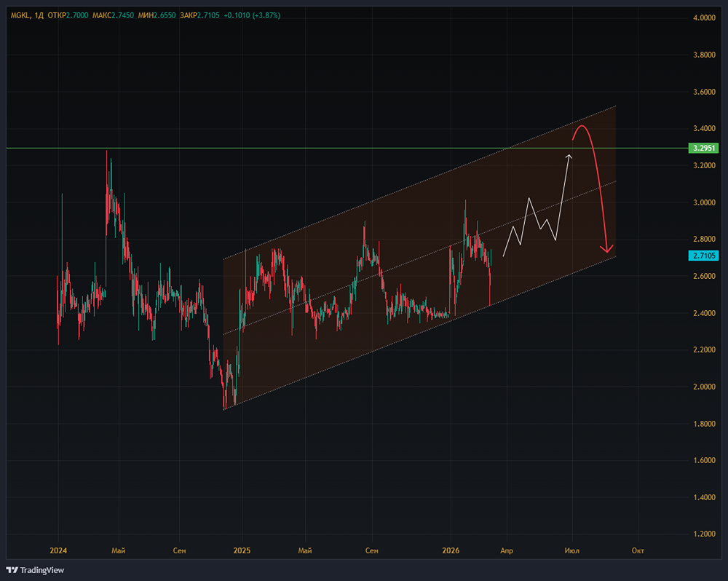
Task: Click the 3.6000 price axis label
Action: point(704,92)
